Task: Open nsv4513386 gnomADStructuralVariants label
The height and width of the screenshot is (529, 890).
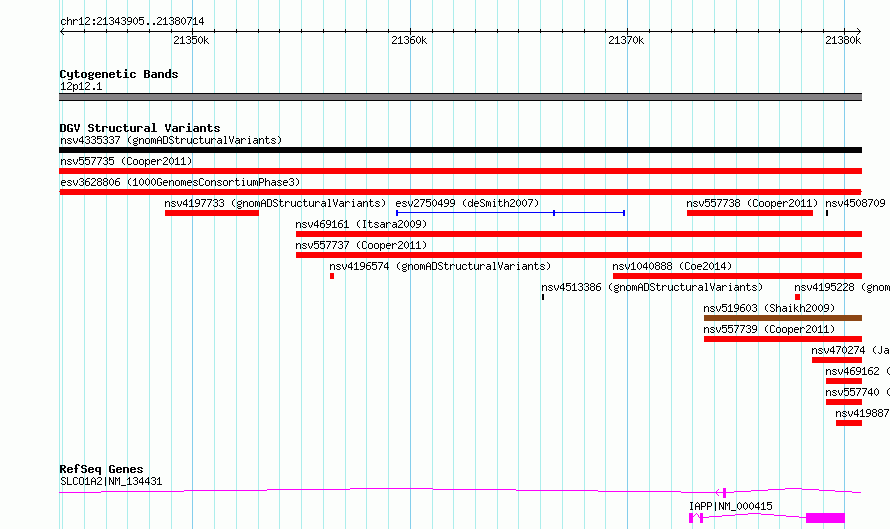Action: tap(652, 287)
